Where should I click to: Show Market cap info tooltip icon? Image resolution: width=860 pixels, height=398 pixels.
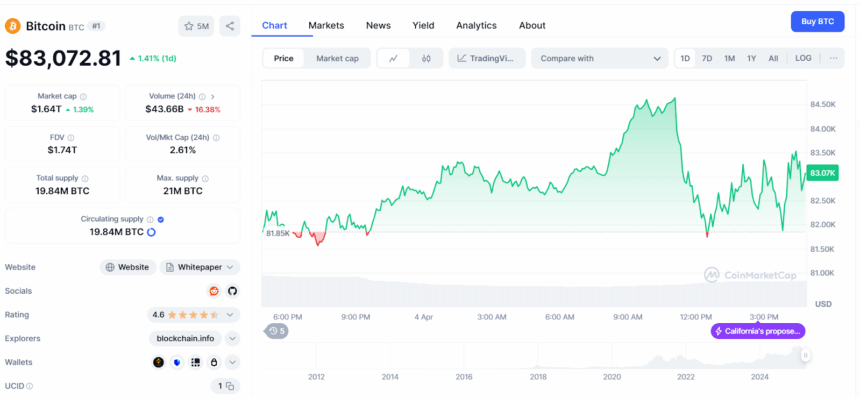click(83, 96)
